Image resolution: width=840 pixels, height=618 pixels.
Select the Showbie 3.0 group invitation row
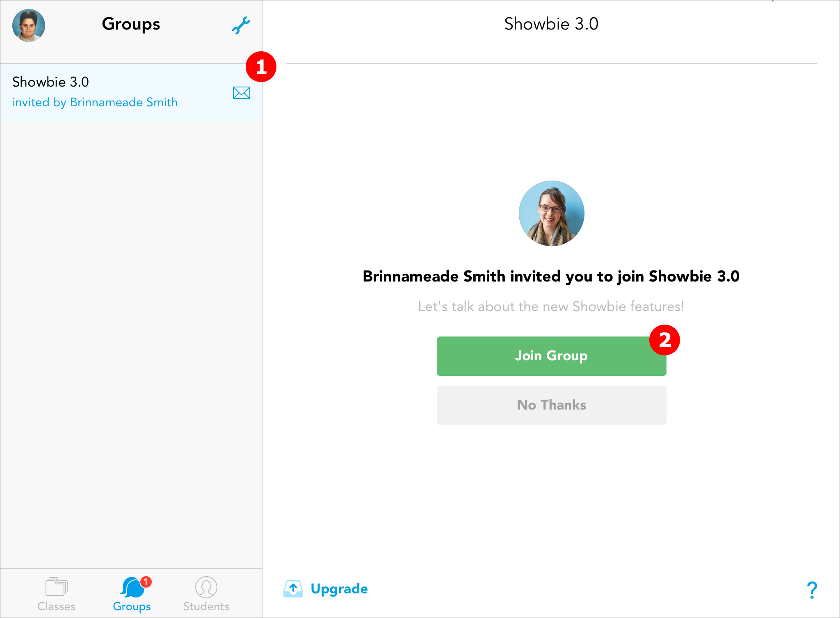pos(131,93)
